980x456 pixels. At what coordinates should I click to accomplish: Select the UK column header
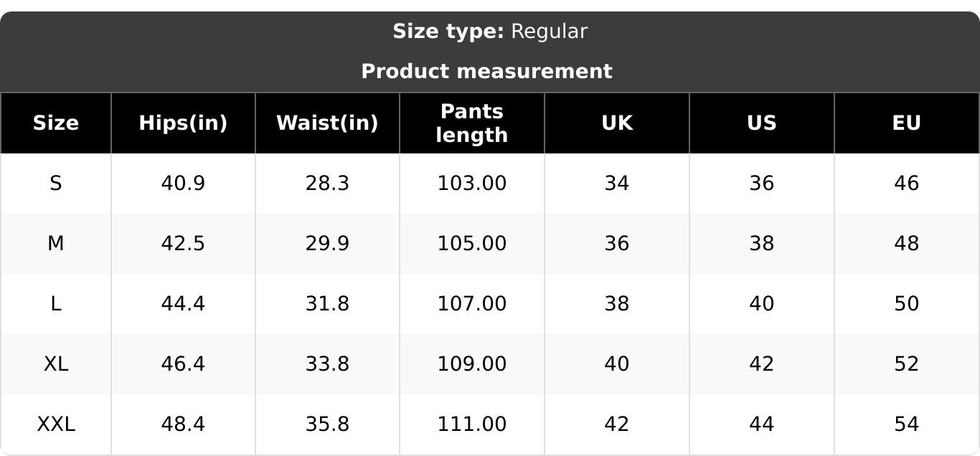point(617,123)
